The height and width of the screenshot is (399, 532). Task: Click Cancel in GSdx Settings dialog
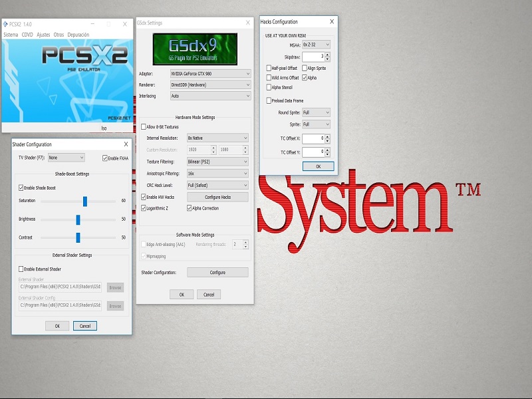tap(209, 295)
